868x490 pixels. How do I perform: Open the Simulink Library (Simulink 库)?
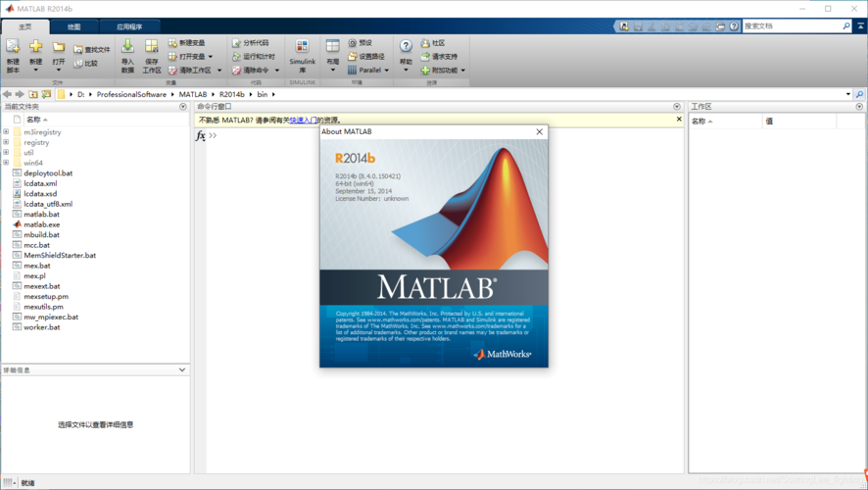pos(302,51)
